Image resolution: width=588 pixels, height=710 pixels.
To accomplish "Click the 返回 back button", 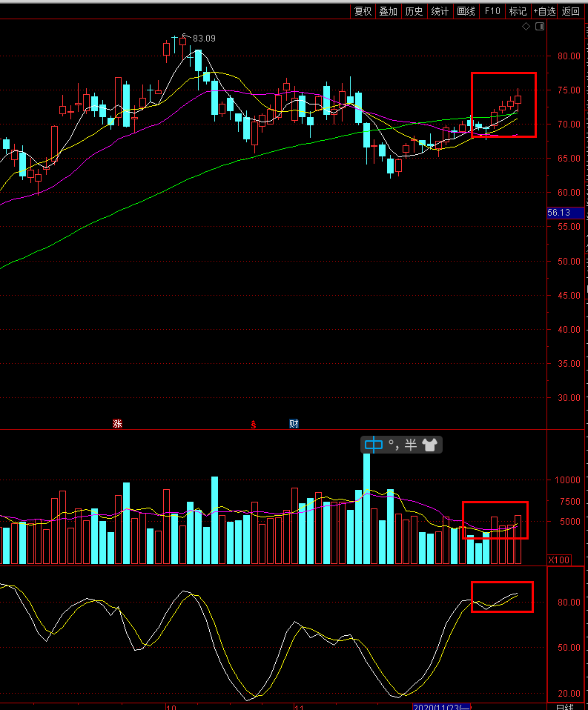I will 571,11.
